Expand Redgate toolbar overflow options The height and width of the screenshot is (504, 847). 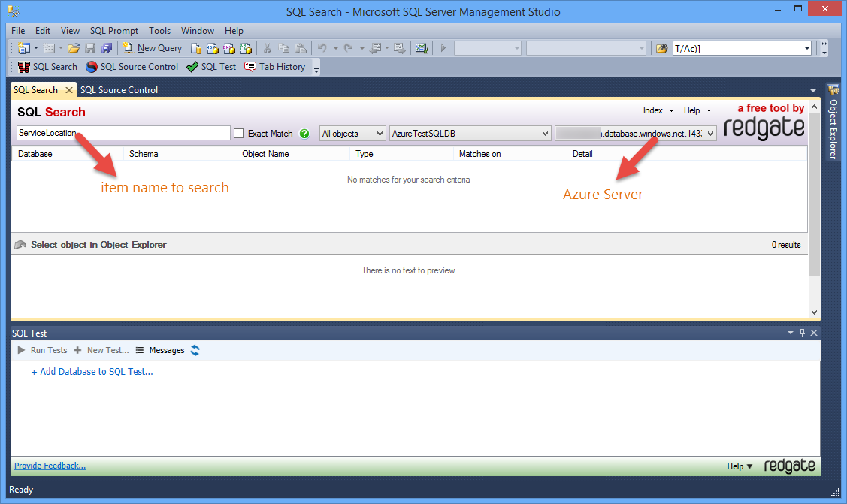click(316, 68)
